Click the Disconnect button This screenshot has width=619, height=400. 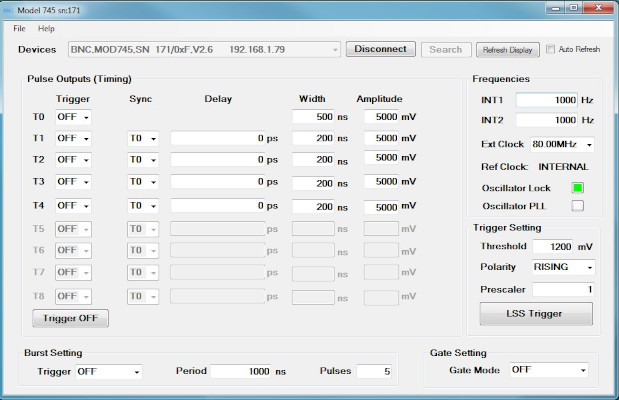[x=381, y=49]
